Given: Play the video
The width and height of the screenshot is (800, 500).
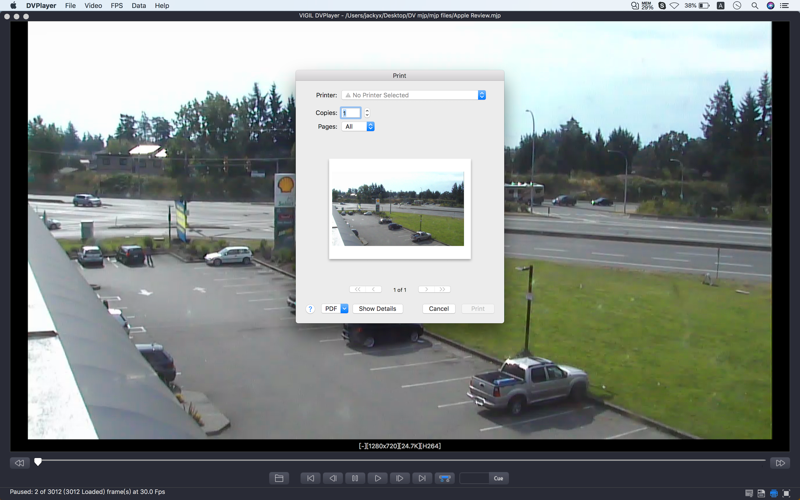Looking at the screenshot, I should coord(378,478).
